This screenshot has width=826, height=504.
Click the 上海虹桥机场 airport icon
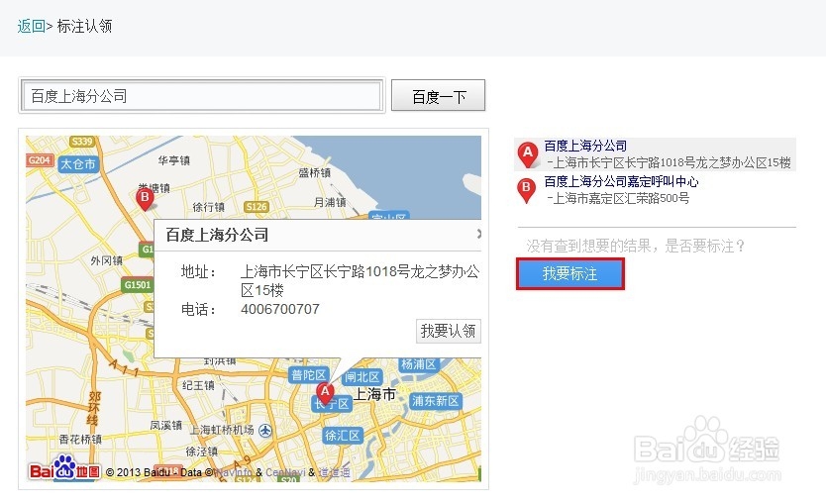tap(265, 431)
